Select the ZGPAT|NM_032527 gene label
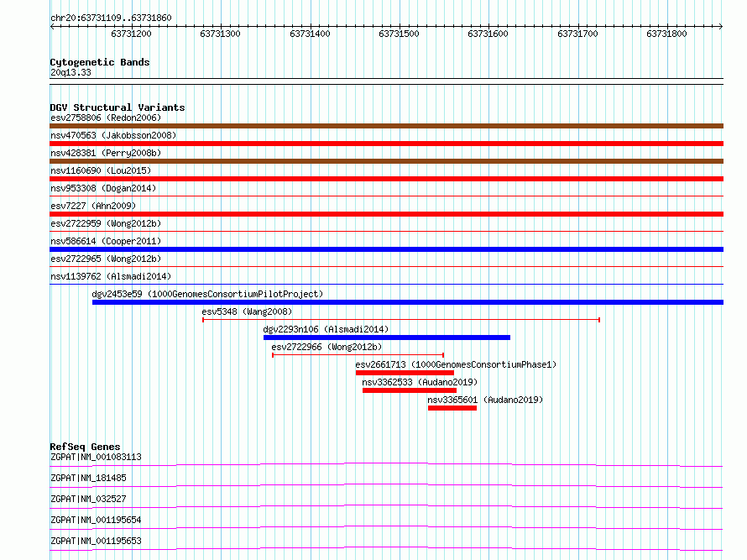Viewport: 747px width, 560px height. tap(88, 499)
